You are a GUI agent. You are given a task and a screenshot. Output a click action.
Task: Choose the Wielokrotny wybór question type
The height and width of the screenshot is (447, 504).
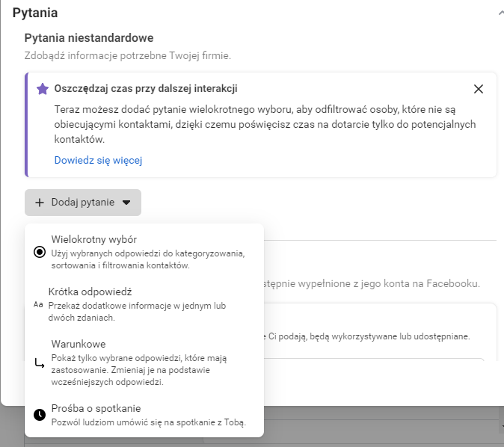(x=94, y=240)
